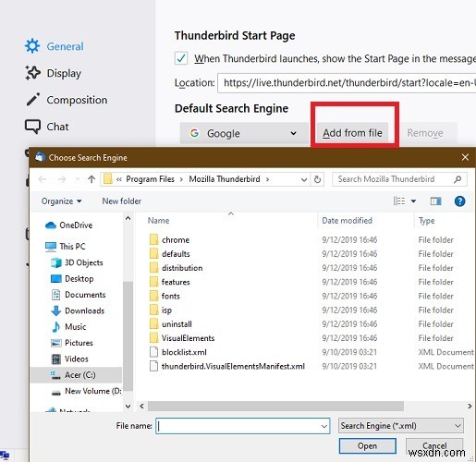Click the Start Page Location URL field
The height and width of the screenshot is (462, 476).
[x=347, y=82]
